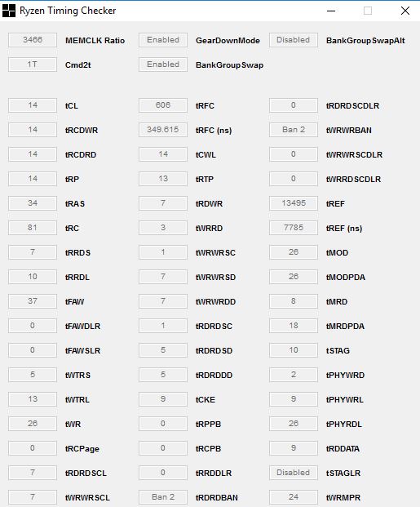Click the tWRWRBAN Ban 2 field
Viewport: 420px width, 507px height.
pos(294,130)
